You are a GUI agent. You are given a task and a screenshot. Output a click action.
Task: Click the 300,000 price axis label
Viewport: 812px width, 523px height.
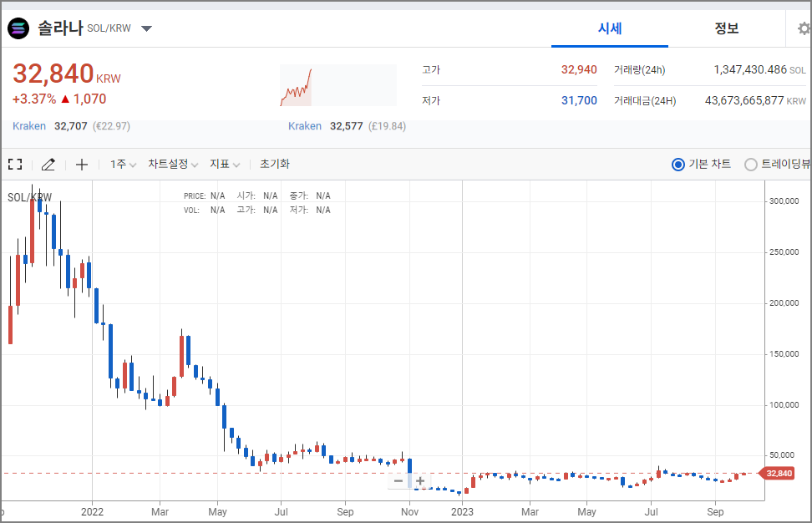[x=784, y=201]
